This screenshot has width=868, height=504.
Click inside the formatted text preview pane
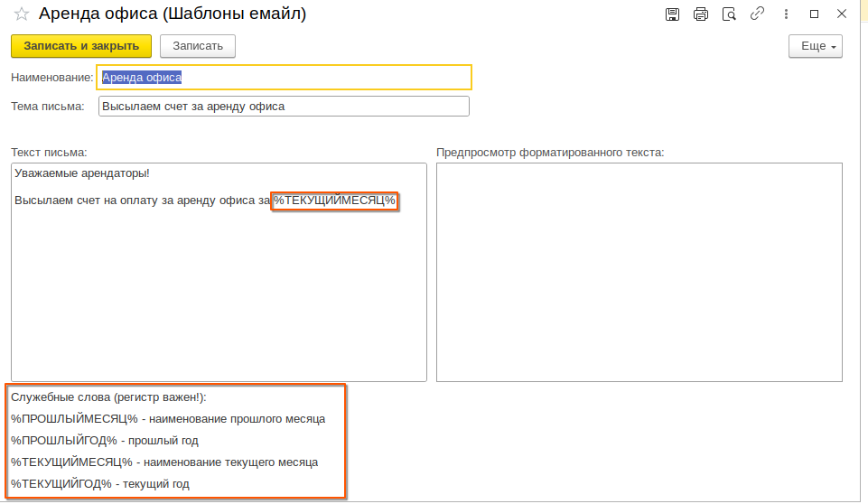pos(639,272)
